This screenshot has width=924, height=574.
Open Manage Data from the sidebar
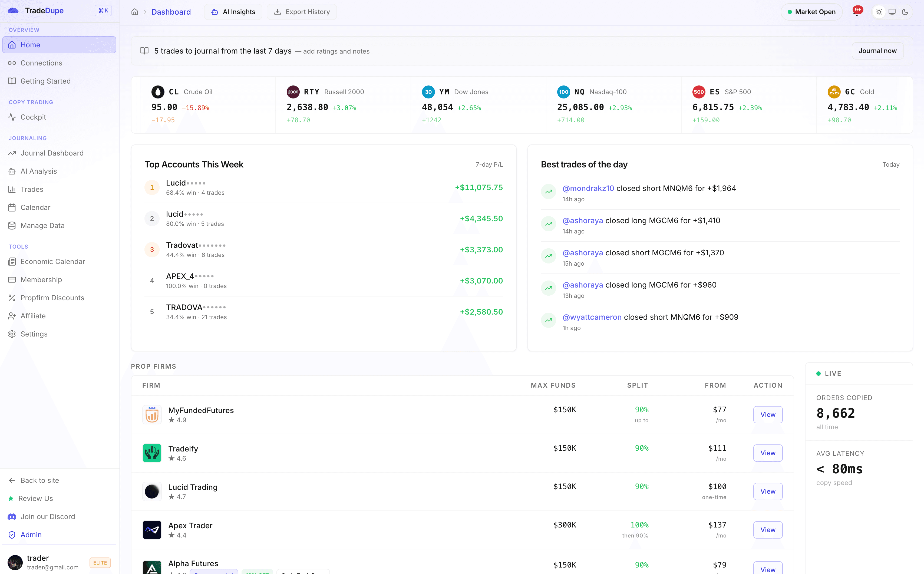click(42, 226)
